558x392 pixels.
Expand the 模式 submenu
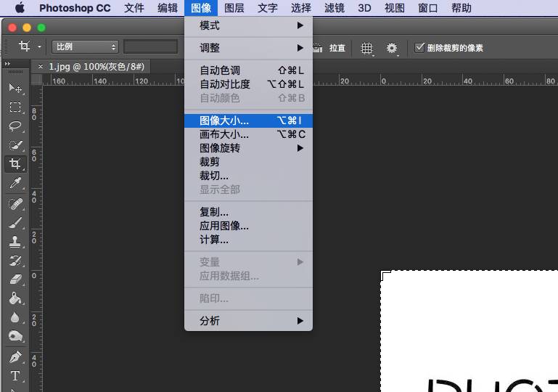click(248, 25)
